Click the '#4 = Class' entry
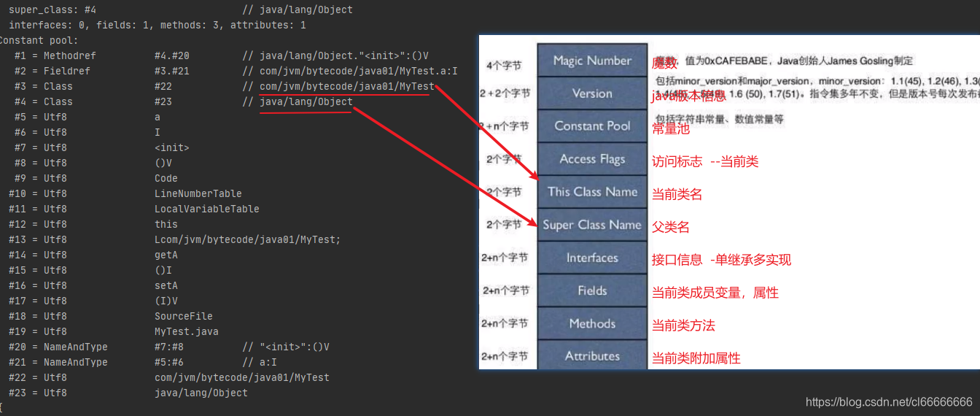 pyautogui.click(x=43, y=101)
